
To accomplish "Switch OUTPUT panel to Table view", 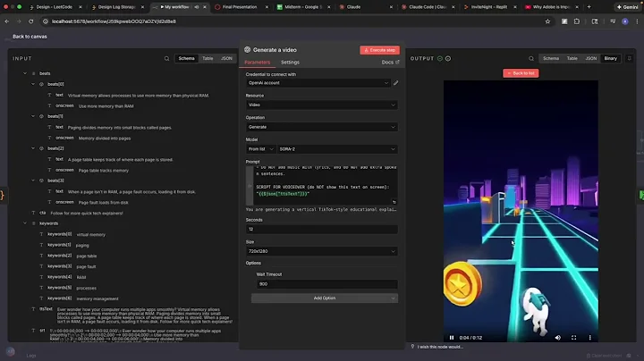I will pos(572,58).
